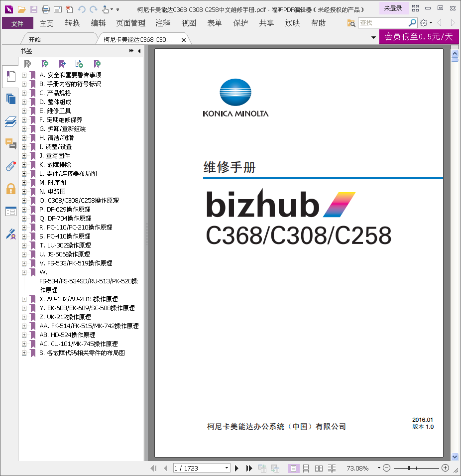Click the magnifier search icon
The height and width of the screenshot is (476, 461).
(412, 23)
